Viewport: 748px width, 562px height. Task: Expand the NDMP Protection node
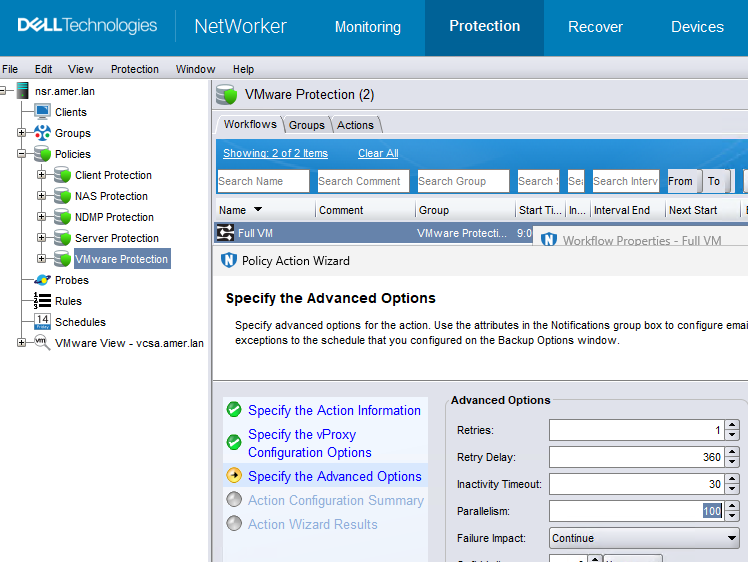(42, 217)
